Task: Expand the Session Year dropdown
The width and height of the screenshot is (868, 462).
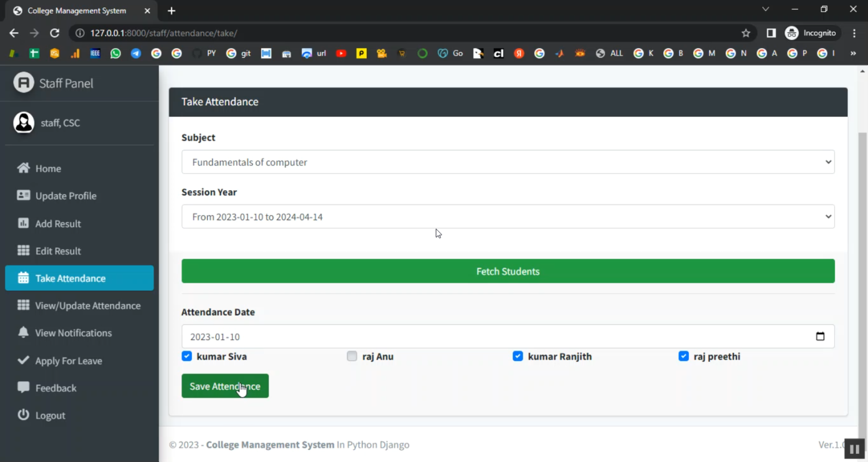Action: click(507, 217)
